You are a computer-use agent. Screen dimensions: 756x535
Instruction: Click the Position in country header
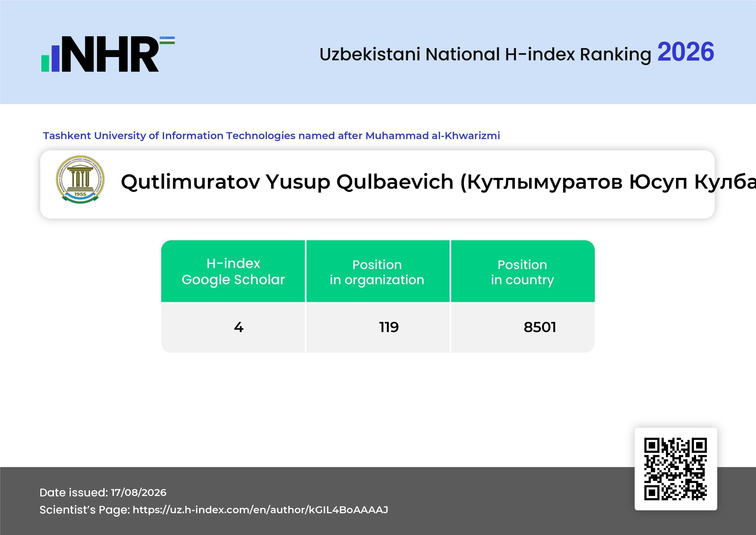click(x=523, y=271)
